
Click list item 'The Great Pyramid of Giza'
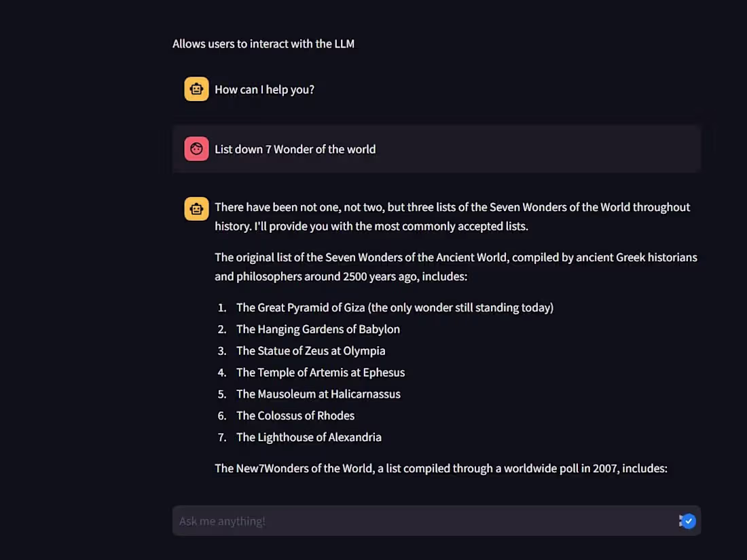[x=395, y=307]
